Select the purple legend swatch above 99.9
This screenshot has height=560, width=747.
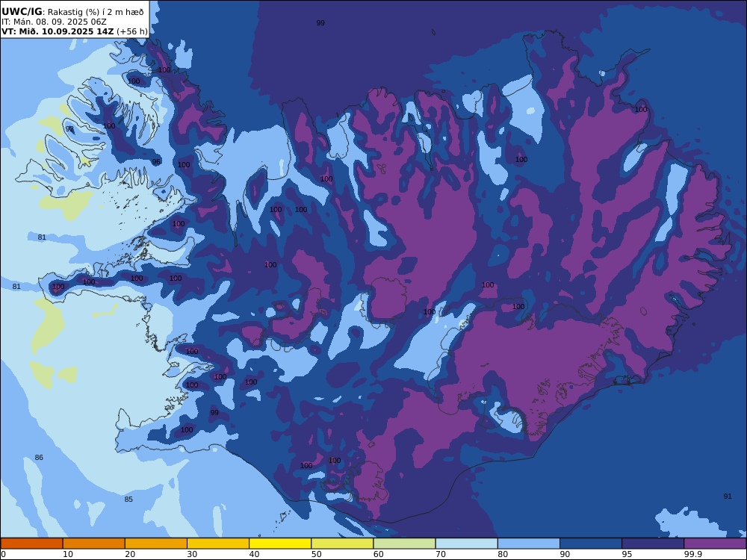(715, 544)
